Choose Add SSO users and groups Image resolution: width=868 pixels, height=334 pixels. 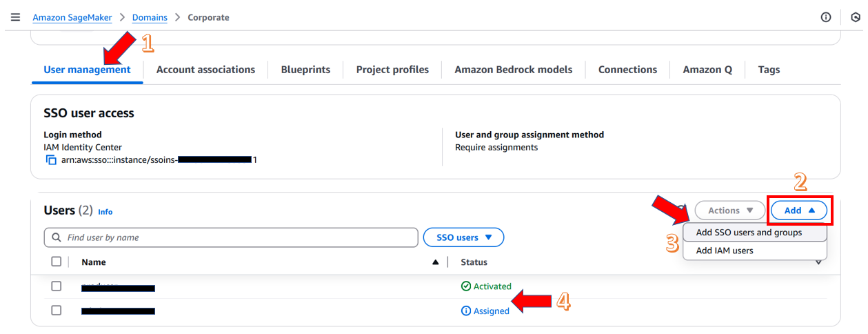[749, 233]
